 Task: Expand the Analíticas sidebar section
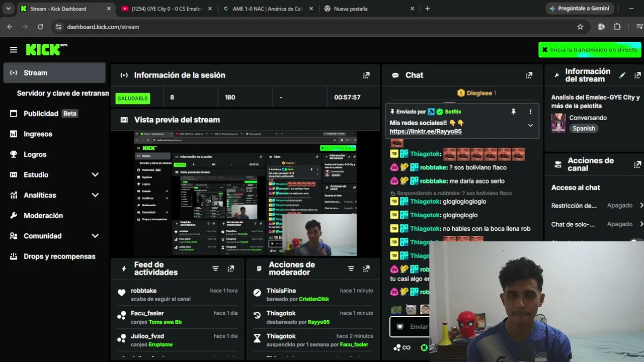(x=95, y=195)
